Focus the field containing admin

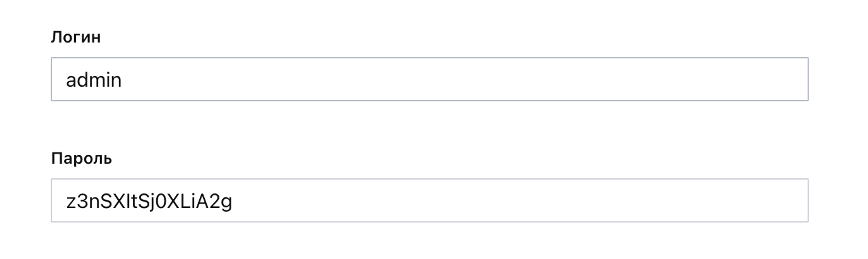pos(430,79)
